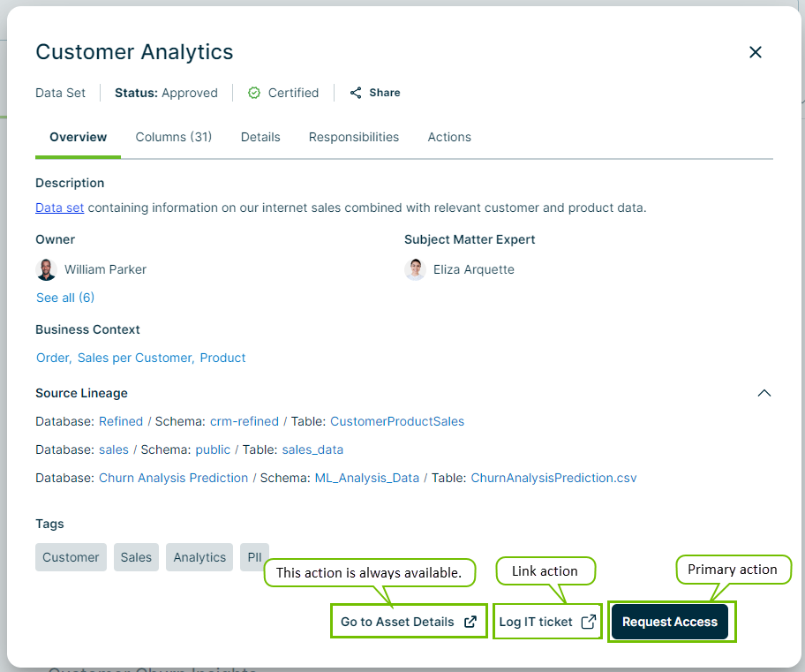Open the CustomerProductSales table link
This screenshot has width=805, height=672.
397,421
